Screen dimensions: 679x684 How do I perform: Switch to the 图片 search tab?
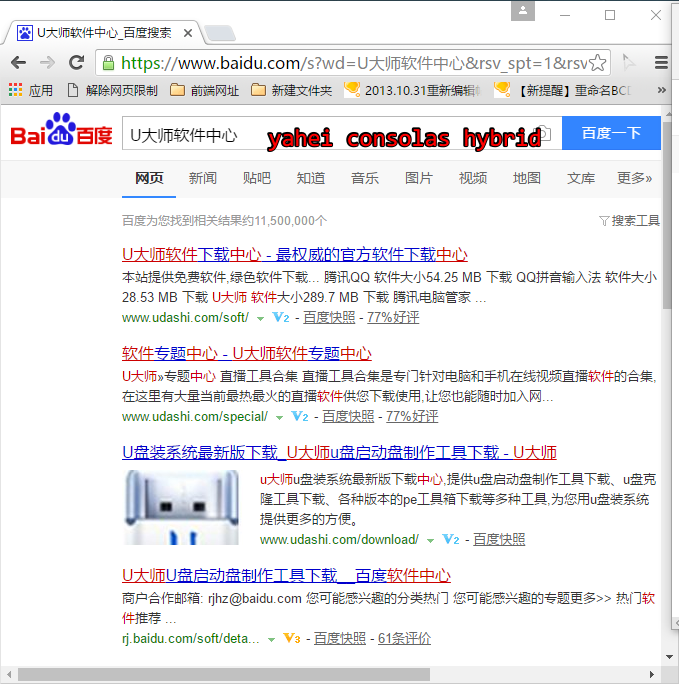point(419,178)
